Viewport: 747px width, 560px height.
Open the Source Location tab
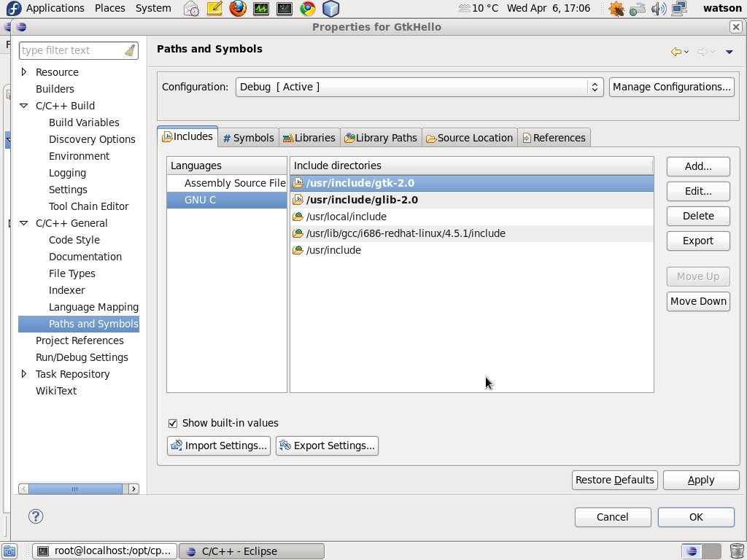(470, 138)
